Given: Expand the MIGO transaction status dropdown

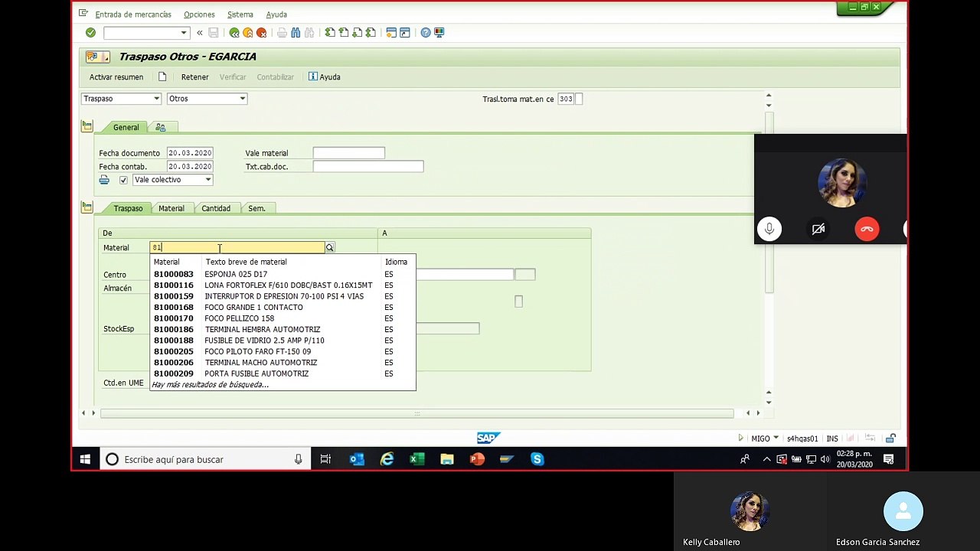Looking at the screenshot, I should tap(776, 439).
